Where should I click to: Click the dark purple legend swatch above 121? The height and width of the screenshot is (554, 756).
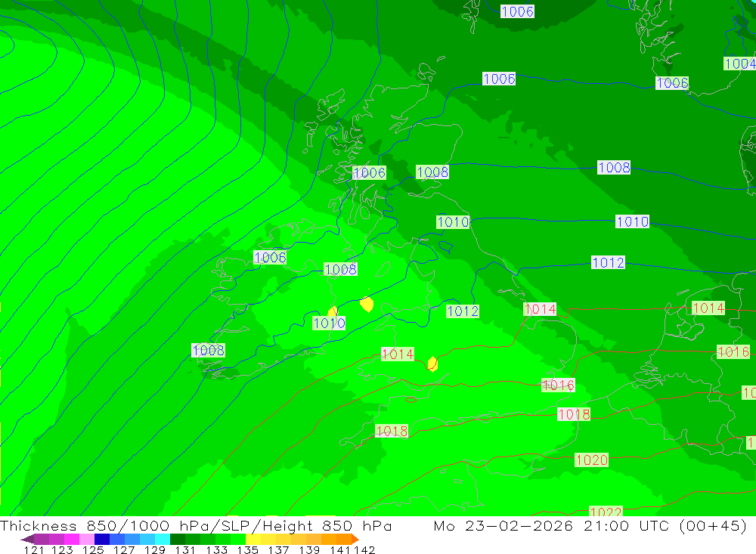click(41, 539)
